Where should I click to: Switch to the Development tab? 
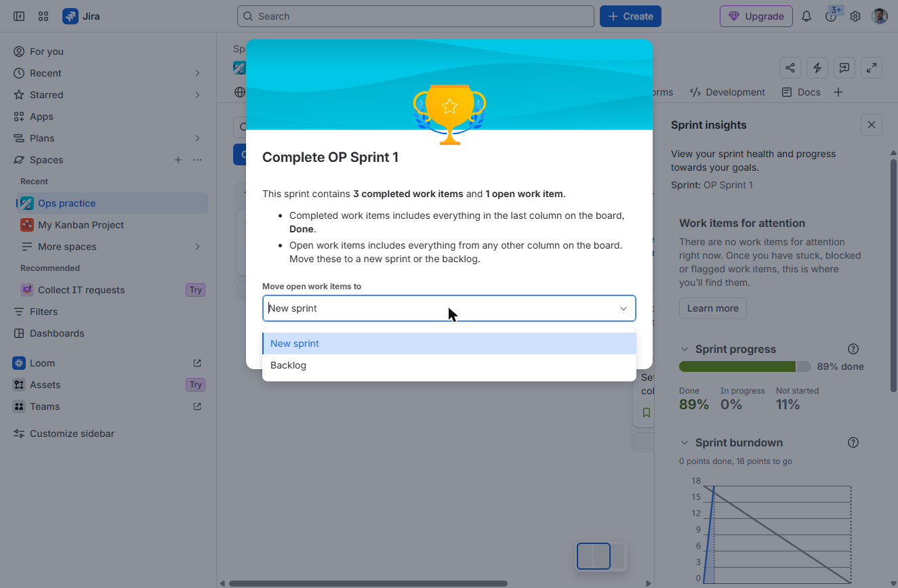[727, 92]
